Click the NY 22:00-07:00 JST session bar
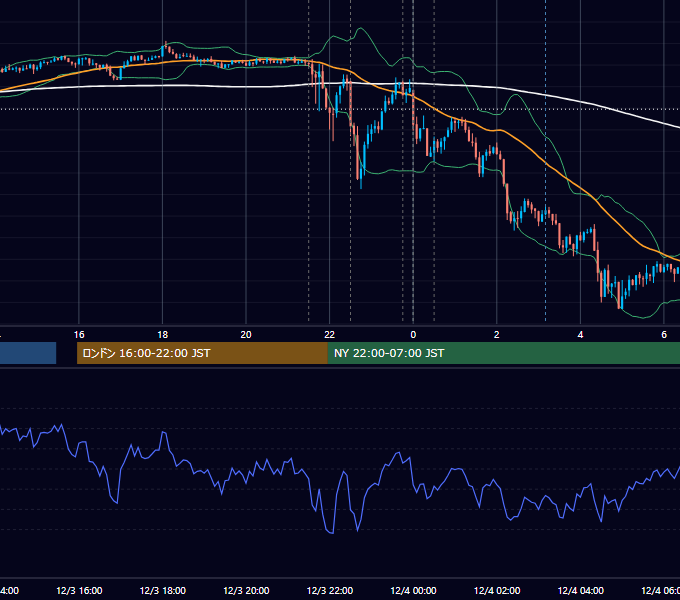Viewport: 680px width, 600px height. [x=503, y=353]
